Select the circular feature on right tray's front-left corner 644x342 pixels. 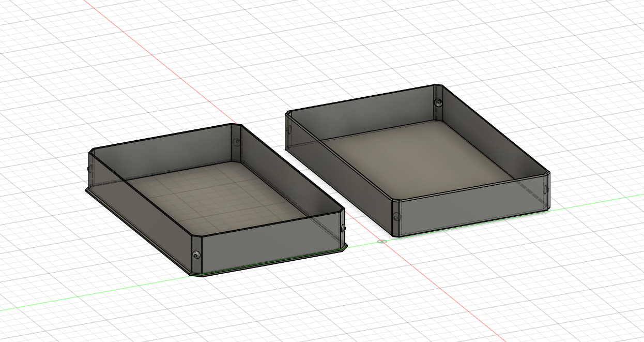pyautogui.click(x=396, y=217)
